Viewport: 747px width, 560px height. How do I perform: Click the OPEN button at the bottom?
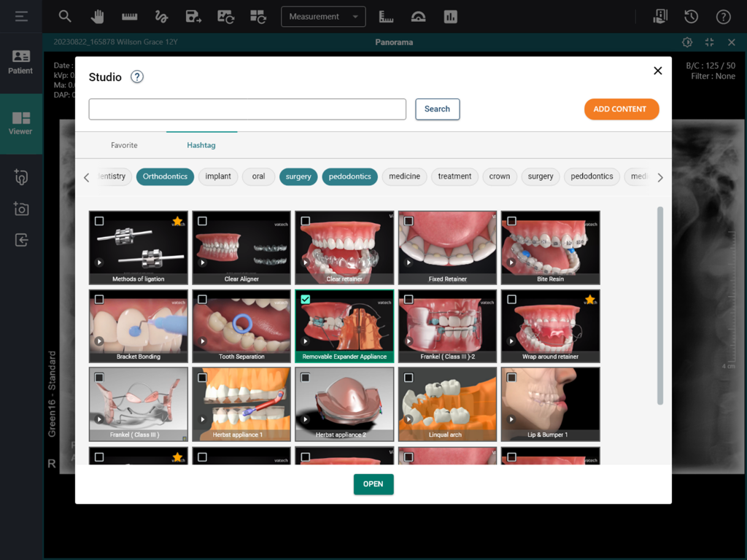pos(373,483)
